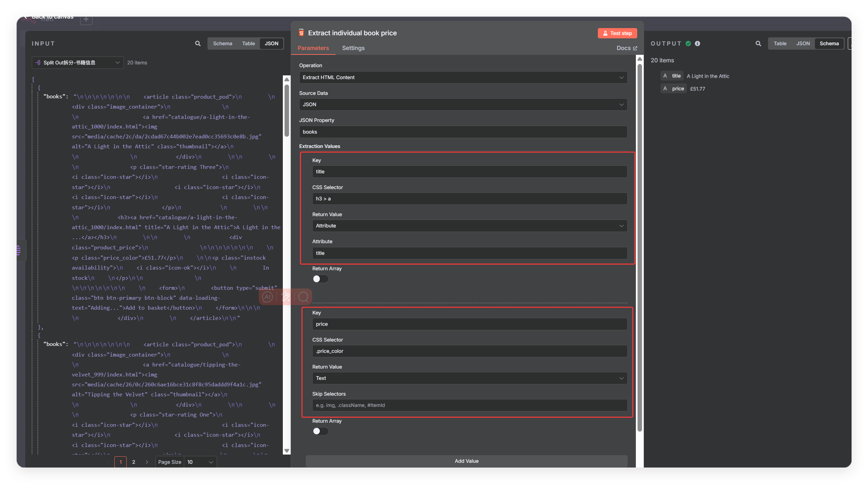This screenshot has width=868, height=484.
Task: Toggle Return Array for the price key
Action: [320, 431]
